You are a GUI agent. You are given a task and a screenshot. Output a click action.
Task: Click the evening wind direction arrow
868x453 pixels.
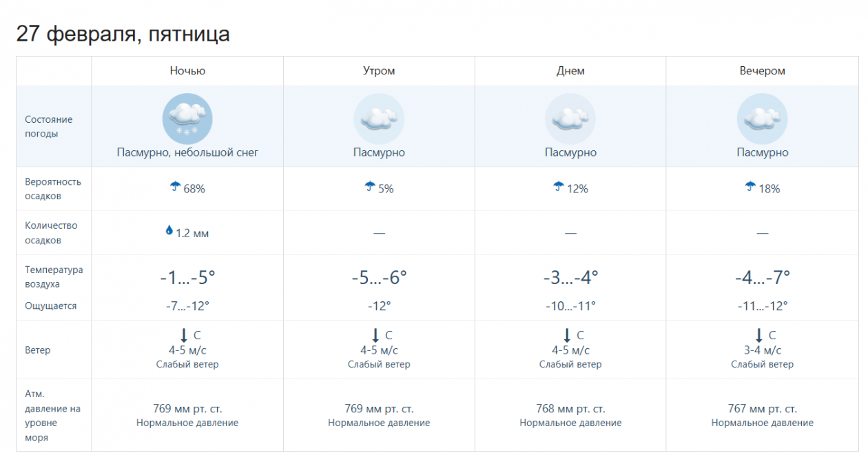tap(758, 335)
